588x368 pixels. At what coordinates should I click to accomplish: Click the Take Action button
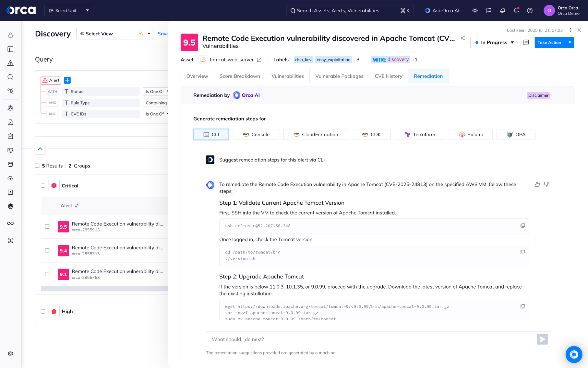point(549,42)
